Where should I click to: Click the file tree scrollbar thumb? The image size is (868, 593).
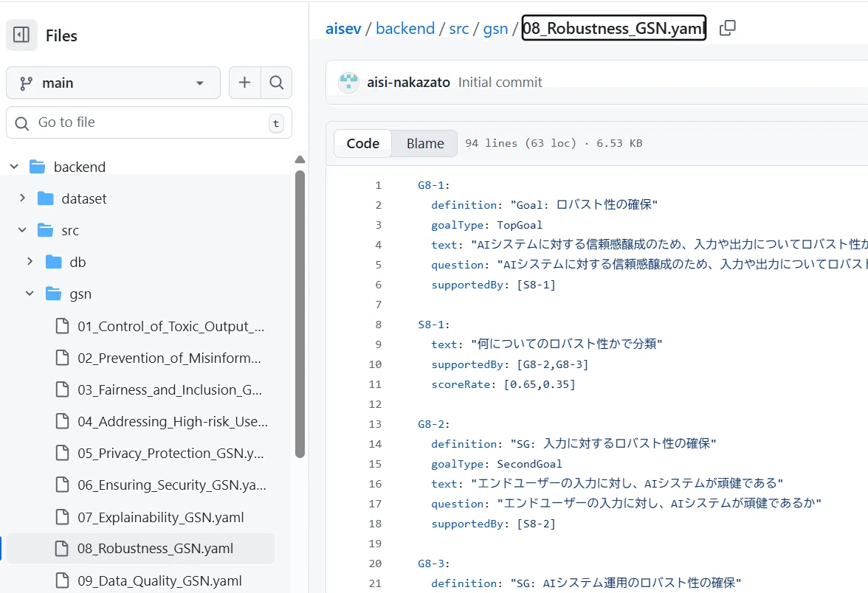[x=300, y=314]
